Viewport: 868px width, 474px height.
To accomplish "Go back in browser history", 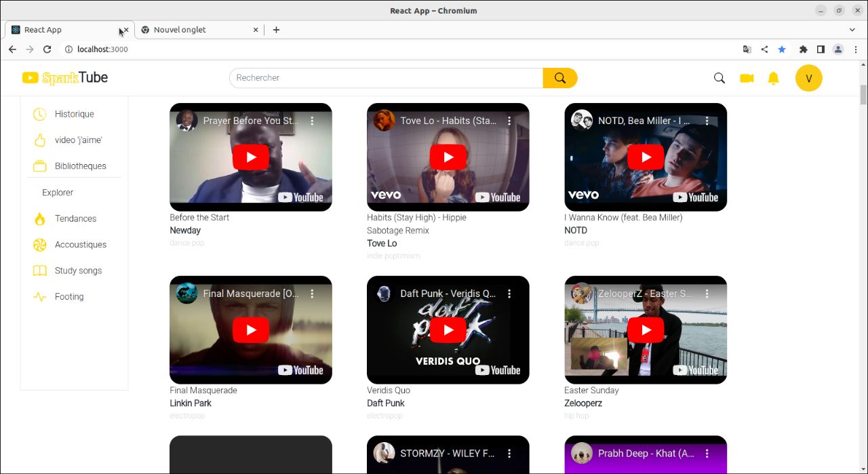I will point(12,50).
